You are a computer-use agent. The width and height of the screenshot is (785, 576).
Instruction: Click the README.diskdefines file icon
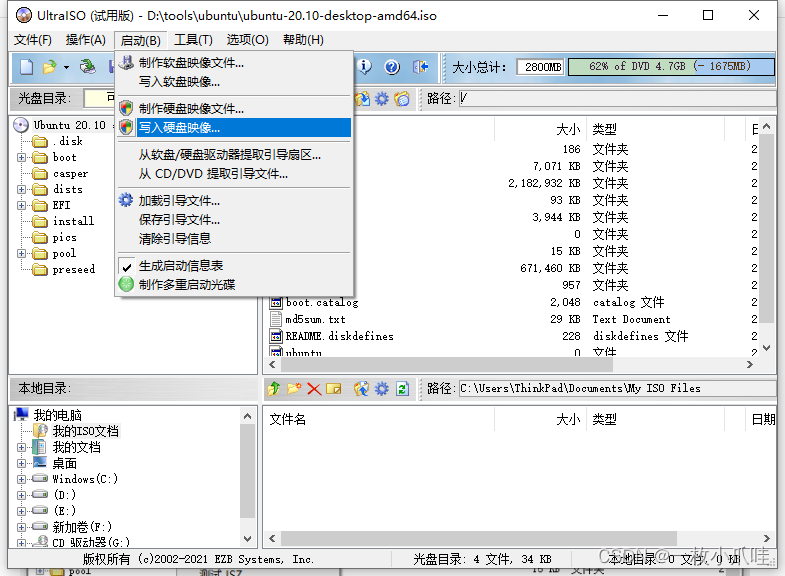coord(276,336)
